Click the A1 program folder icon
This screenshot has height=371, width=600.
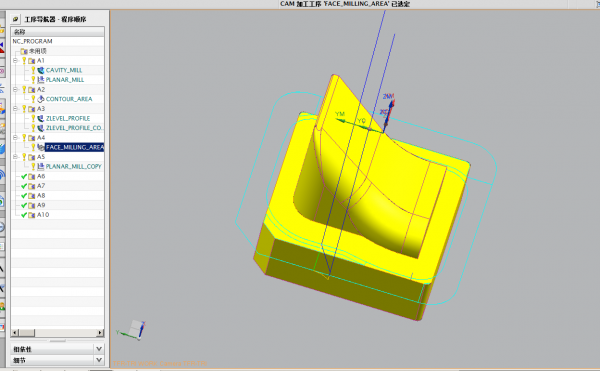tap(32, 61)
